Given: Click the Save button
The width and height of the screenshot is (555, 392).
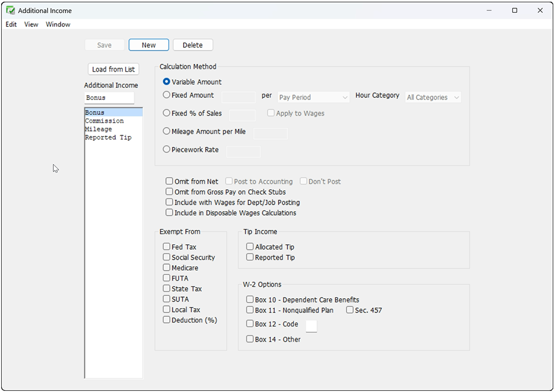Looking at the screenshot, I should (x=104, y=45).
